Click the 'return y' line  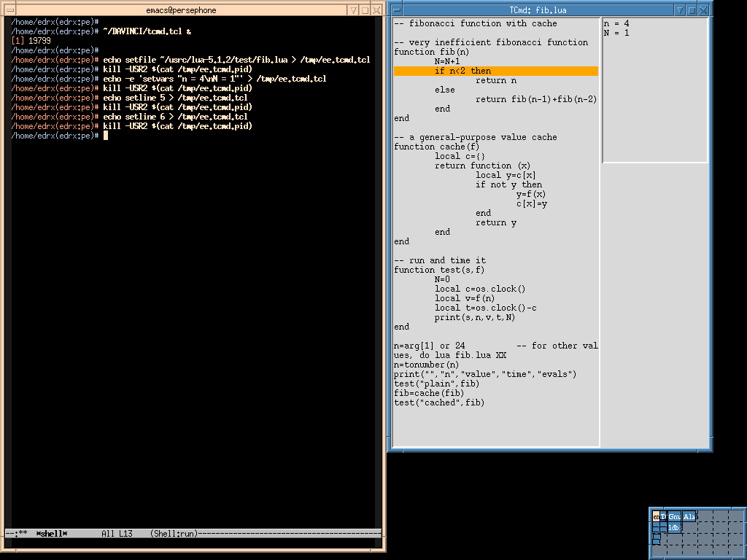(496, 223)
